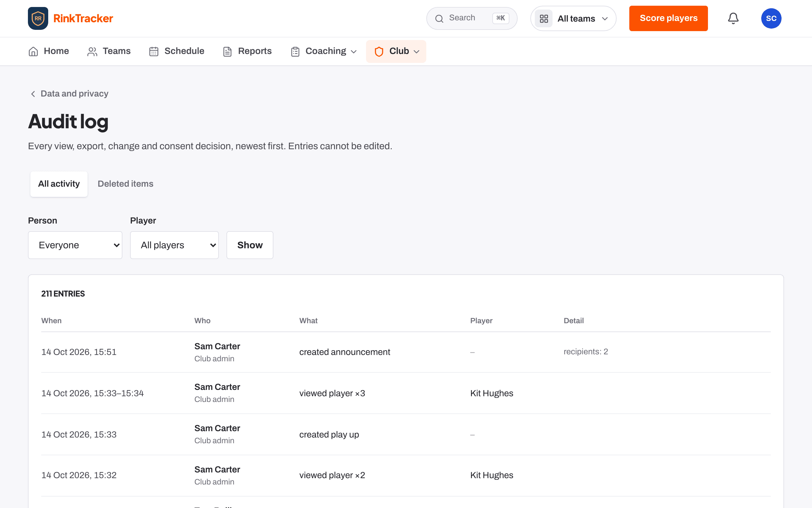Click the Score players button
This screenshot has width=812, height=508.
[x=668, y=18]
